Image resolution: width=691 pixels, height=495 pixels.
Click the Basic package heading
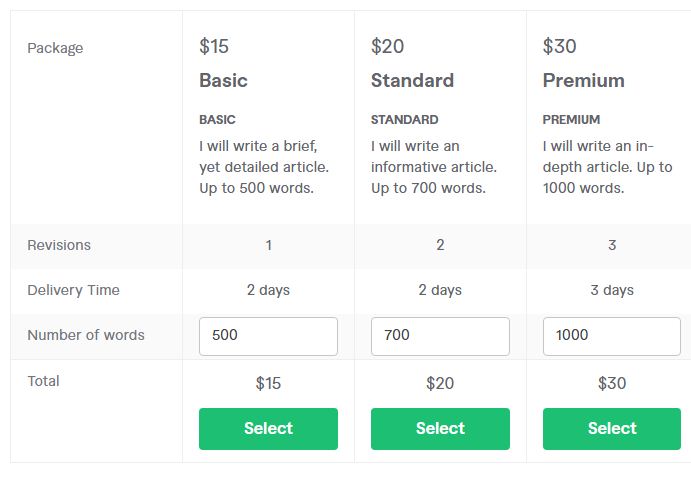pos(223,81)
